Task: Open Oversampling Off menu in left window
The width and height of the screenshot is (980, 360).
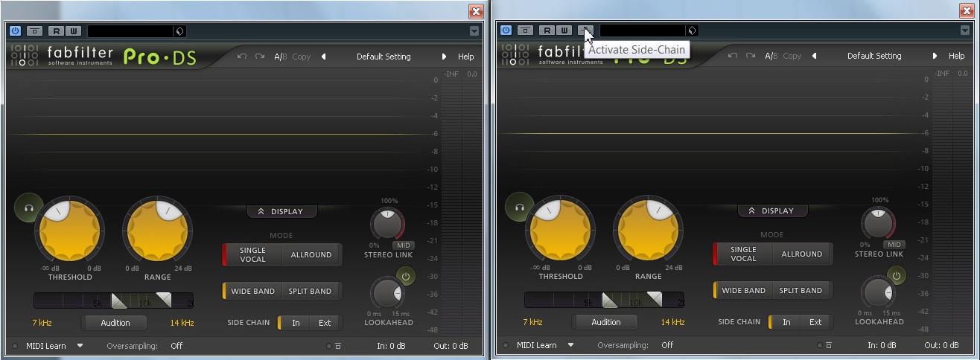Action: (x=176, y=346)
